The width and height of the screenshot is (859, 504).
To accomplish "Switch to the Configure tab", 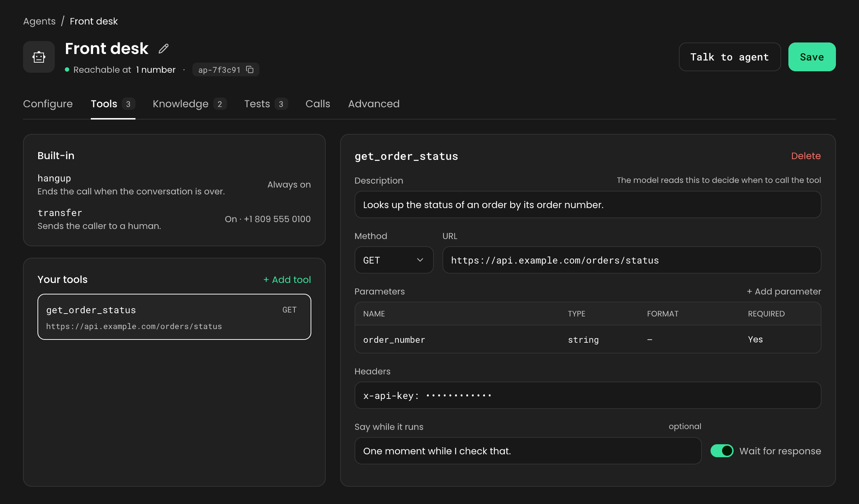I will pyautogui.click(x=48, y=104).
